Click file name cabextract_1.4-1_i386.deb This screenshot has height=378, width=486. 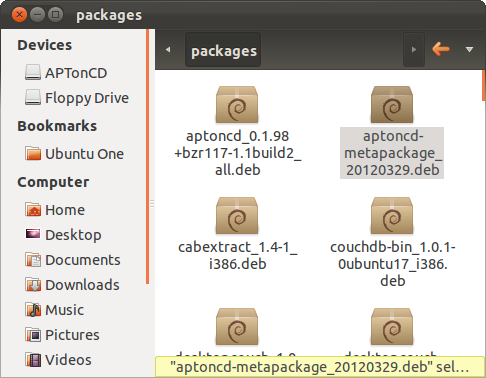click(x=237, y=255)
